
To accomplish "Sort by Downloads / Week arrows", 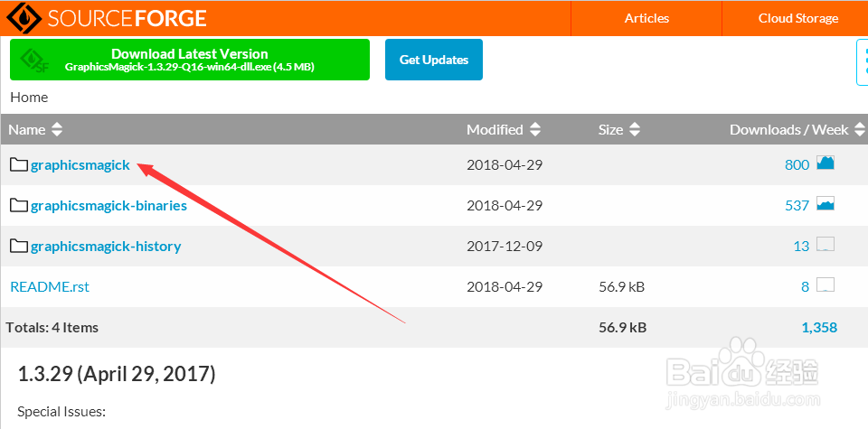I will [x=860, y=130].
